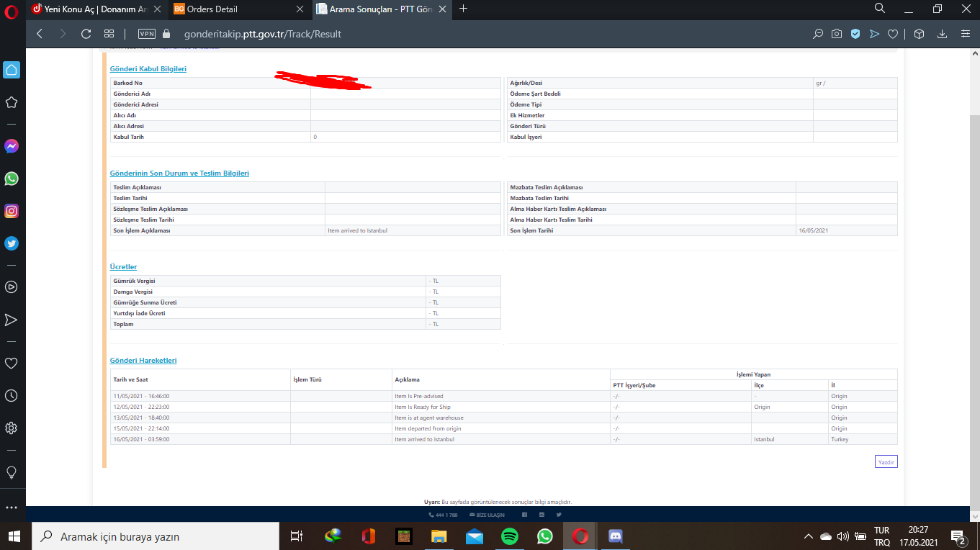Show hidden system tray icons
The width and height of the screenshot is (980, 550).
pyautogui.click(x=809, y=536)
